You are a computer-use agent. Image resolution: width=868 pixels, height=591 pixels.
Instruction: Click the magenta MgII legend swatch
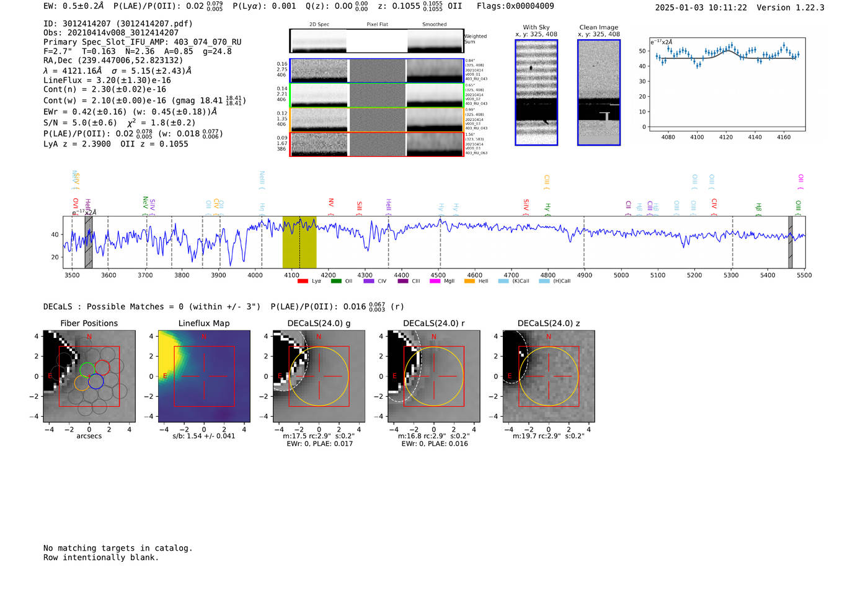click(435, 281)
